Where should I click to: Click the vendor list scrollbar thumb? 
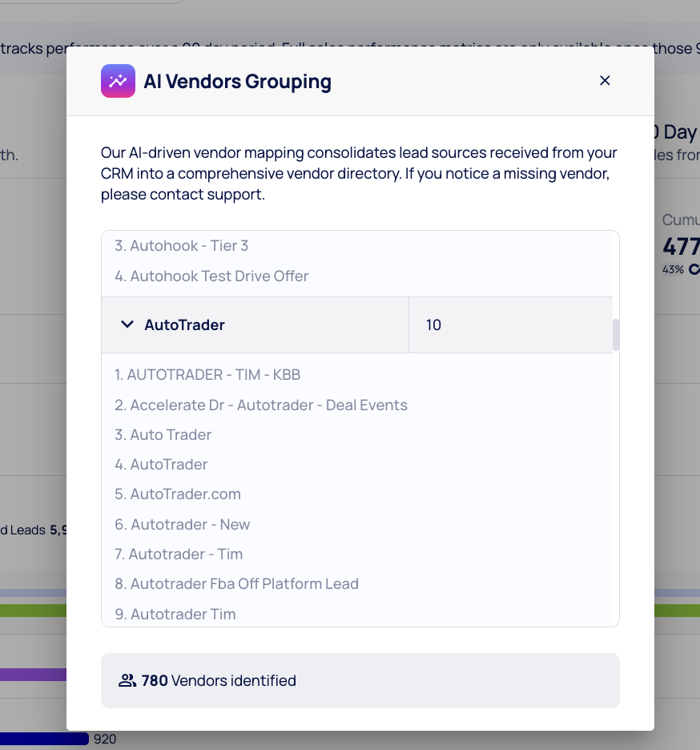[616, 335]
